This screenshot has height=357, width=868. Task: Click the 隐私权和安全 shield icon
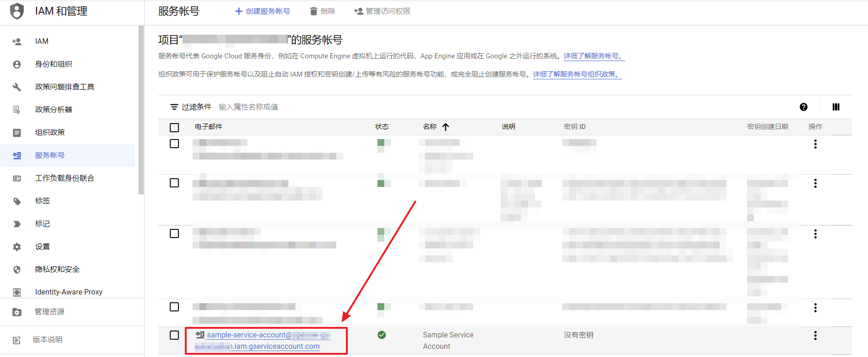tap(17, 269)
